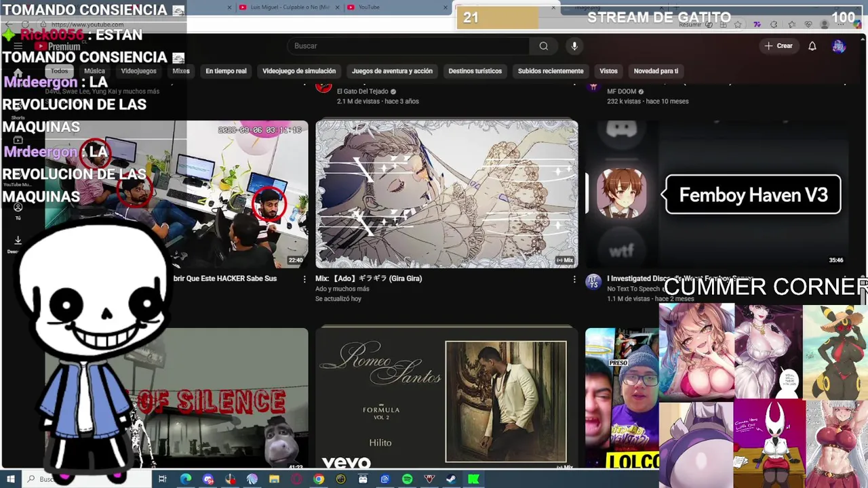Viewport: 868px width, 488px height.
Task: Select the Videojuegos filter chip
Action: [x=138, y=71]
